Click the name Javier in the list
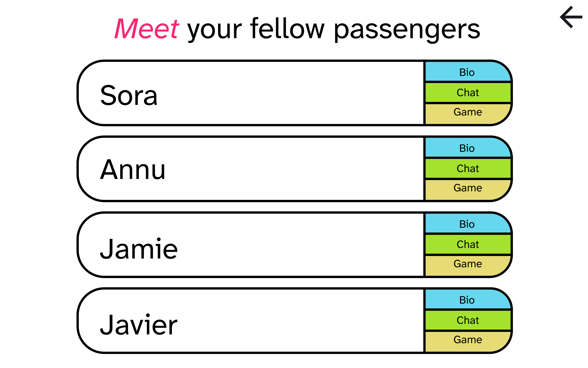 tap(139, 325)
